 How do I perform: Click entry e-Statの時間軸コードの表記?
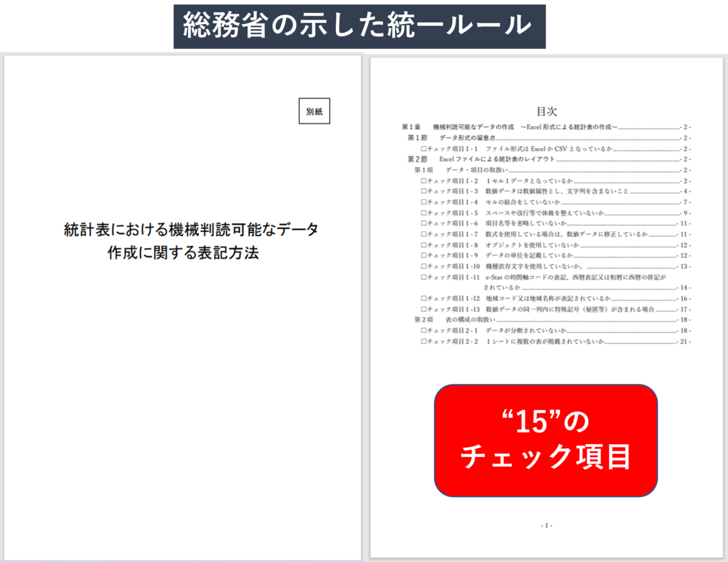coord(526,277)
